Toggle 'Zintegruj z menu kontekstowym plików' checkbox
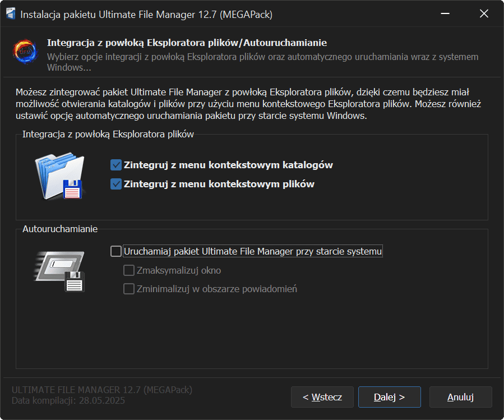 (x=117, y=184)
